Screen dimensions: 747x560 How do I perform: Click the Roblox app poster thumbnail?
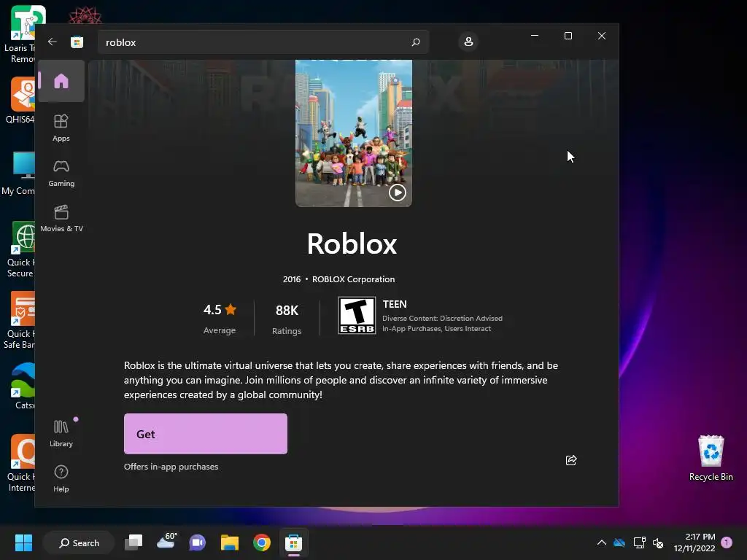click(354, 133)
